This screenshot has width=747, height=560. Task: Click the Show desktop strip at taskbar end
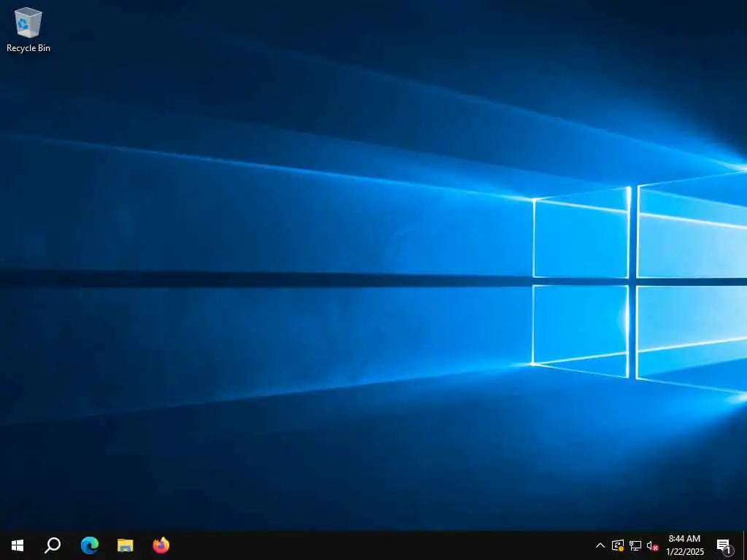point(745,545)
